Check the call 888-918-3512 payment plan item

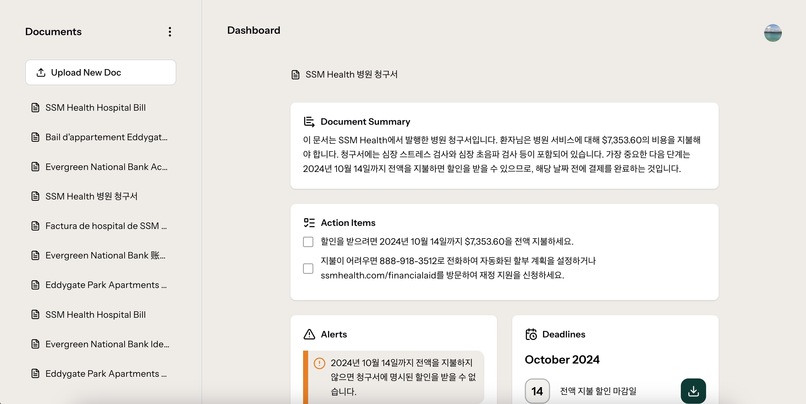tap(308, 269)
